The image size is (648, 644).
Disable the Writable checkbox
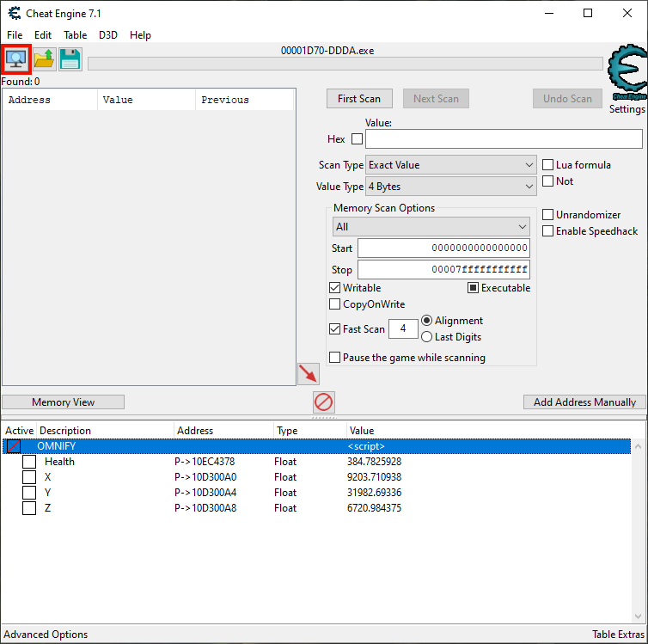point(335,288)
